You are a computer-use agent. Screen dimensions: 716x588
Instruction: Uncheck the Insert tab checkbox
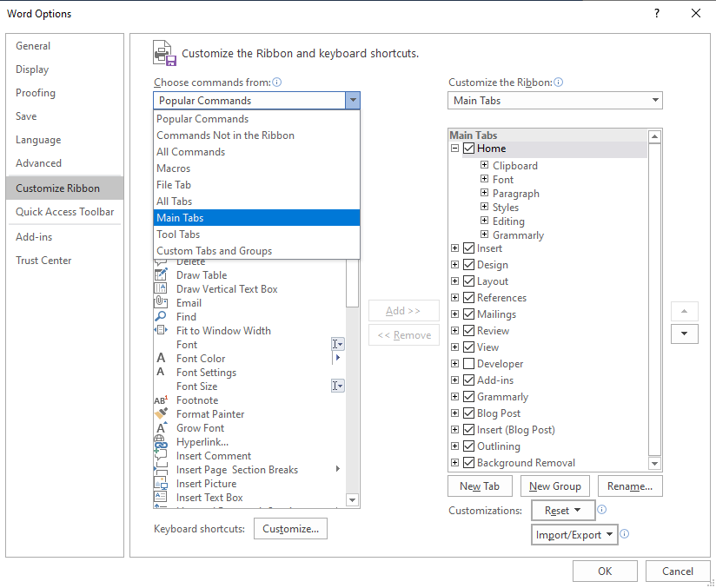click(468, 248)
